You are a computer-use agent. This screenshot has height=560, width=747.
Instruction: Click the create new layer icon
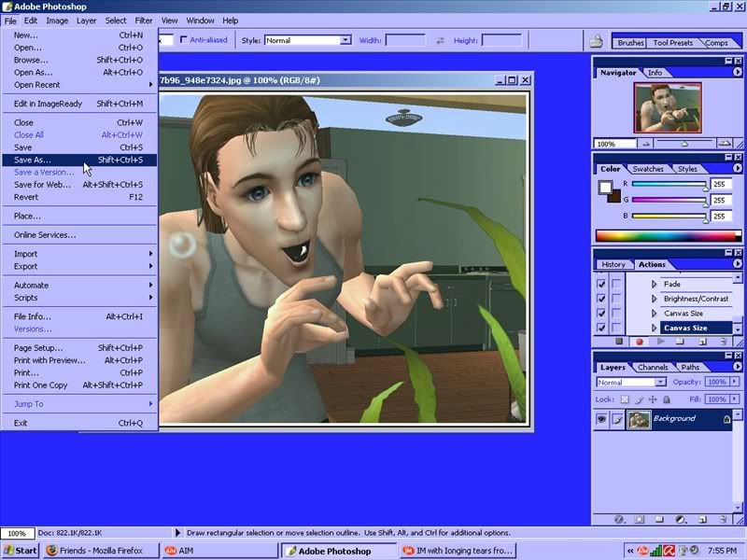pos(702,519)
